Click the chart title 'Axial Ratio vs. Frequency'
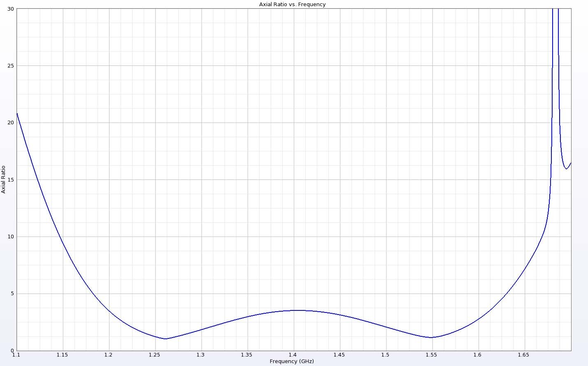This screenshot has height=366, width=588. pyautogui.click(x=292, y=5)
